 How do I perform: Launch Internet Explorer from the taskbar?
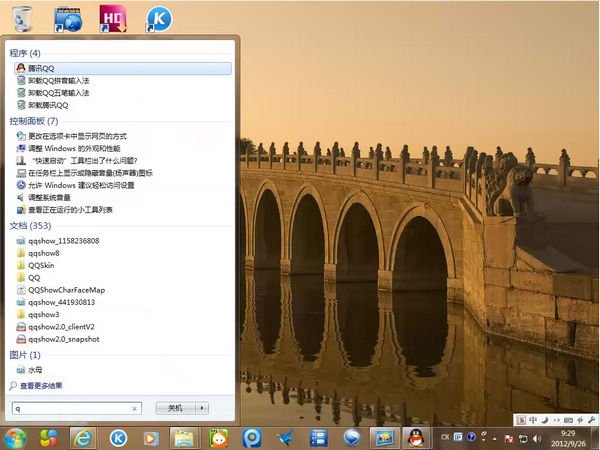pyautogui.click(x=84, y=437)
